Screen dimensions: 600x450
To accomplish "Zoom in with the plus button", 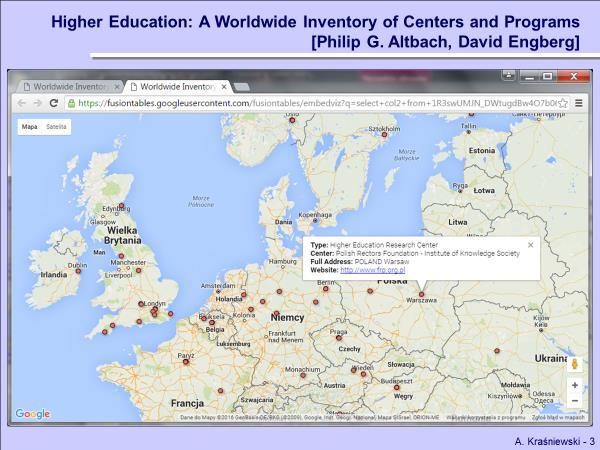I will [x=575, y=385].
